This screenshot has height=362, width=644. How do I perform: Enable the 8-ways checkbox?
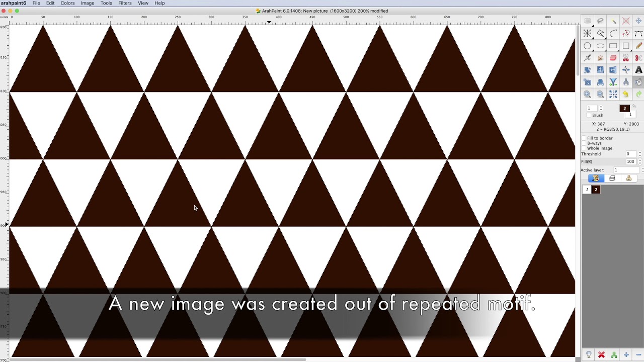coord(584,143)
